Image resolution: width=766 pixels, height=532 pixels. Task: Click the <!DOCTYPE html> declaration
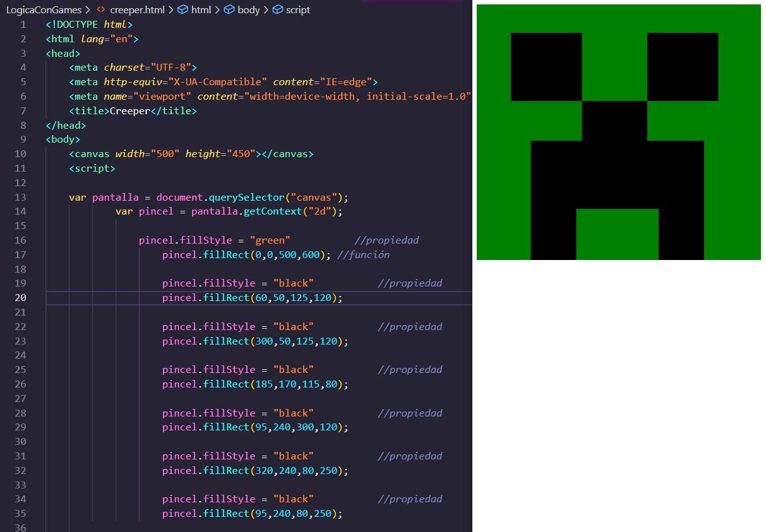(x=89, y=25)
